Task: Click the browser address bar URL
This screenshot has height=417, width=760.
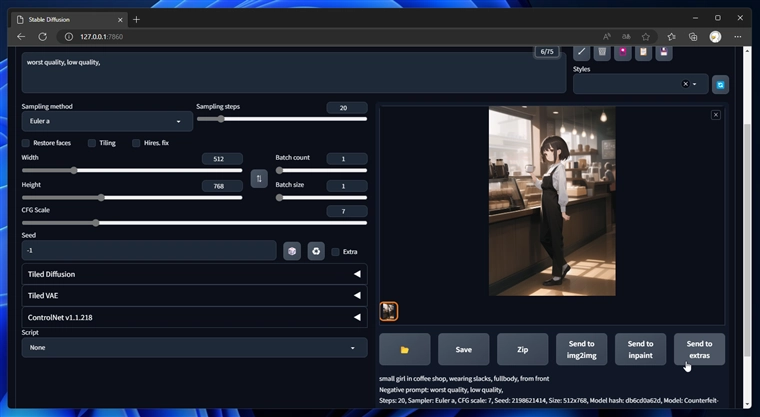Action: (101, 37)
